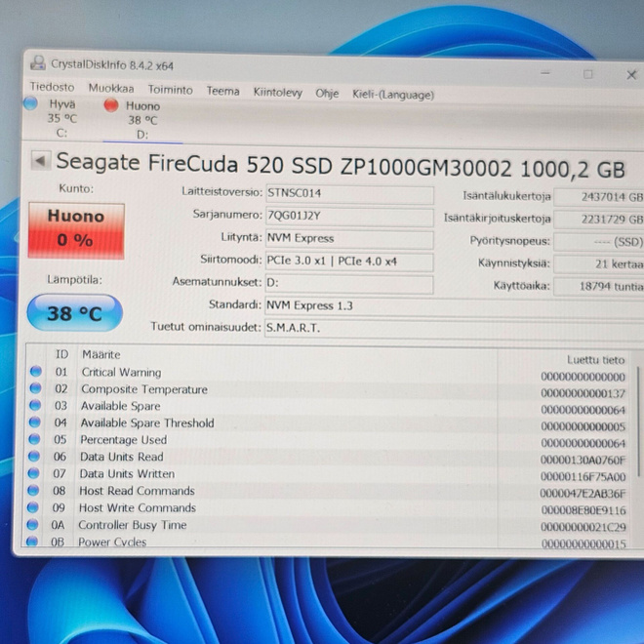
Task: Click blue status dot for Composite Temperature
Action: [x=35, y=387]
